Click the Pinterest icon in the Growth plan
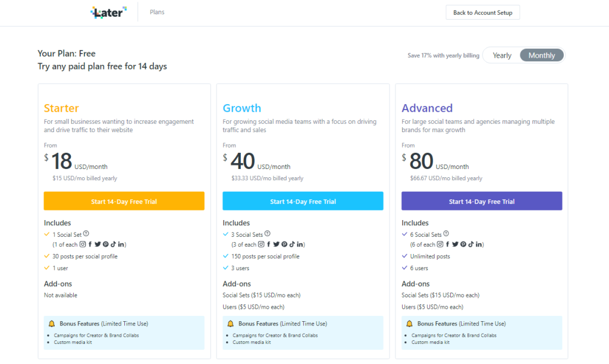Image resolution: width=609 pixels, height=364 pixels. point(284,244)
